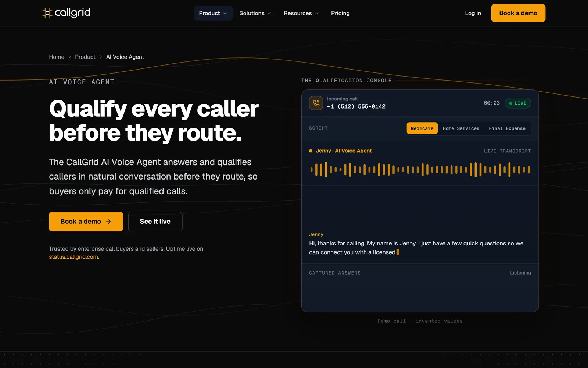The image size is (588, 368).
Task: Click the Log in link
Action: tap(473, 13)
